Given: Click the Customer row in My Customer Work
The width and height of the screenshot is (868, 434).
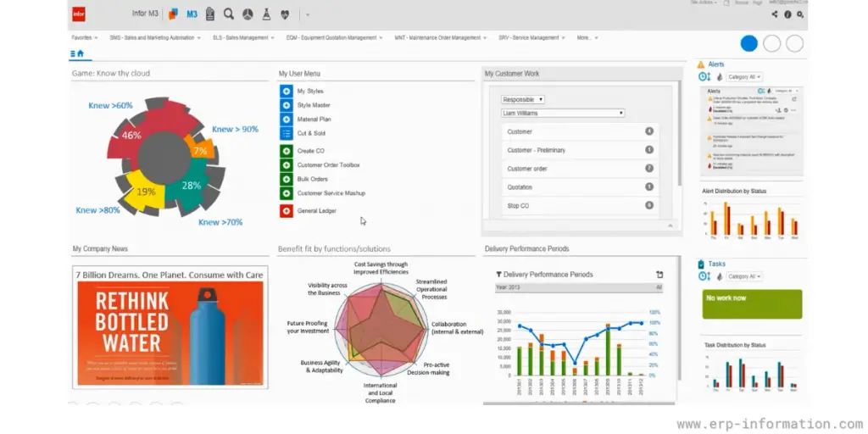Looking at the screenshot, I should point(580,131).
